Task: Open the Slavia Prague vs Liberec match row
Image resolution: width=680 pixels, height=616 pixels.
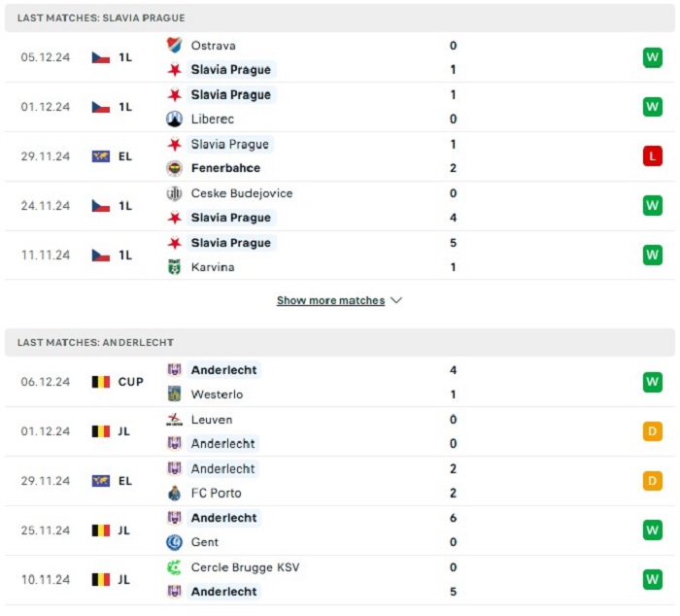Action: [340, 107]
